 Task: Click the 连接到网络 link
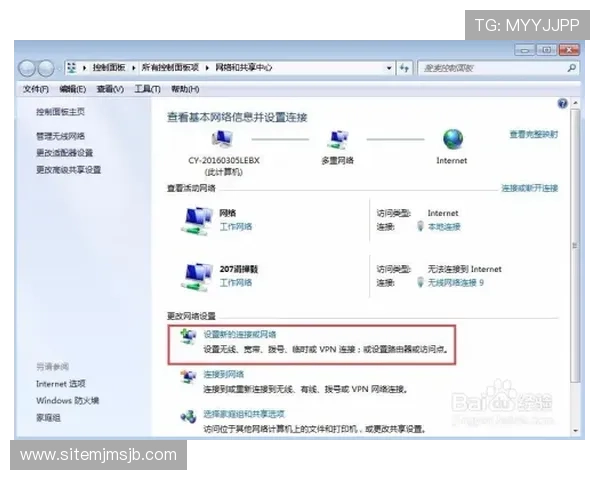(223, 374)
